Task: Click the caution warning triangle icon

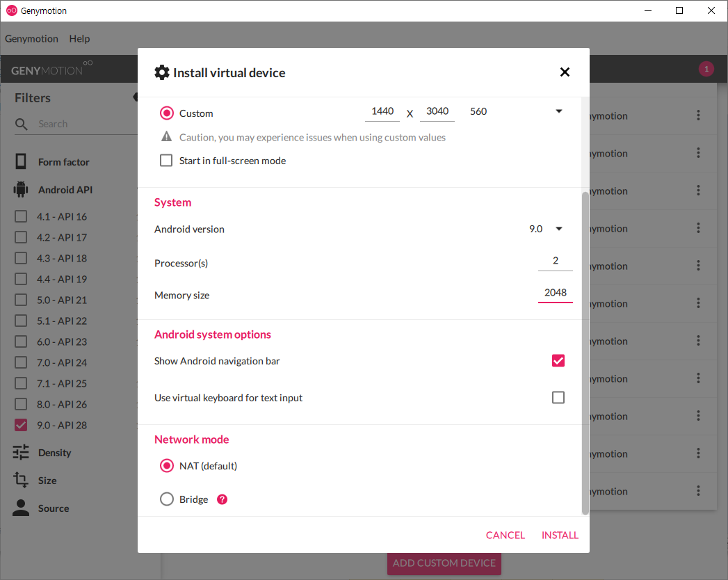Action: (166, 136)
